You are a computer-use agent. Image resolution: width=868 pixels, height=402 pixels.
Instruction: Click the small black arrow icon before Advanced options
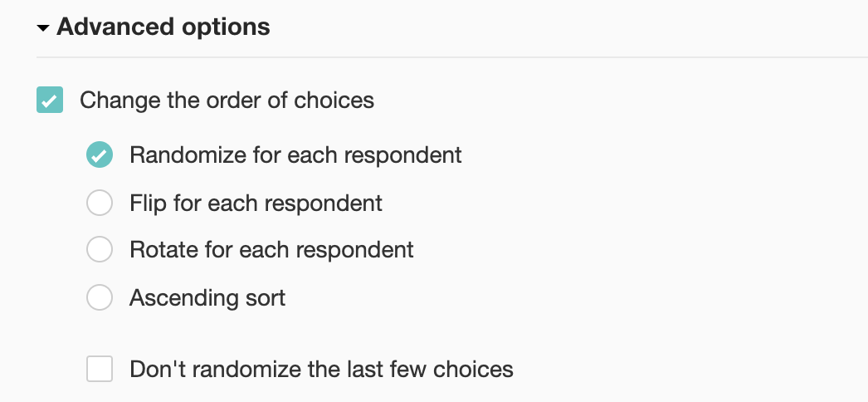(44, 27)
